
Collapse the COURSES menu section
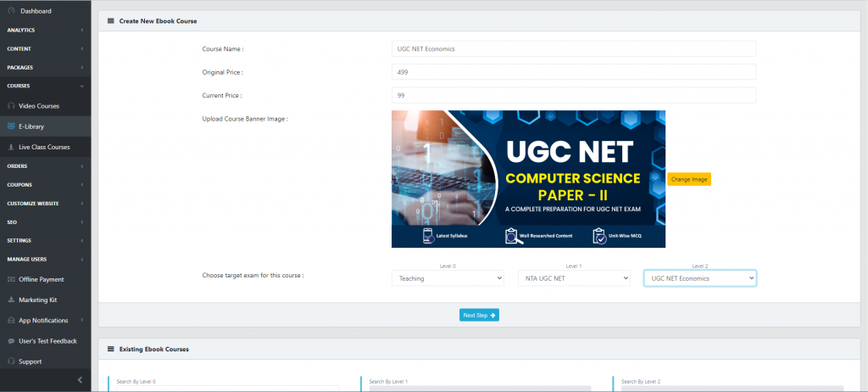[46, 86]
